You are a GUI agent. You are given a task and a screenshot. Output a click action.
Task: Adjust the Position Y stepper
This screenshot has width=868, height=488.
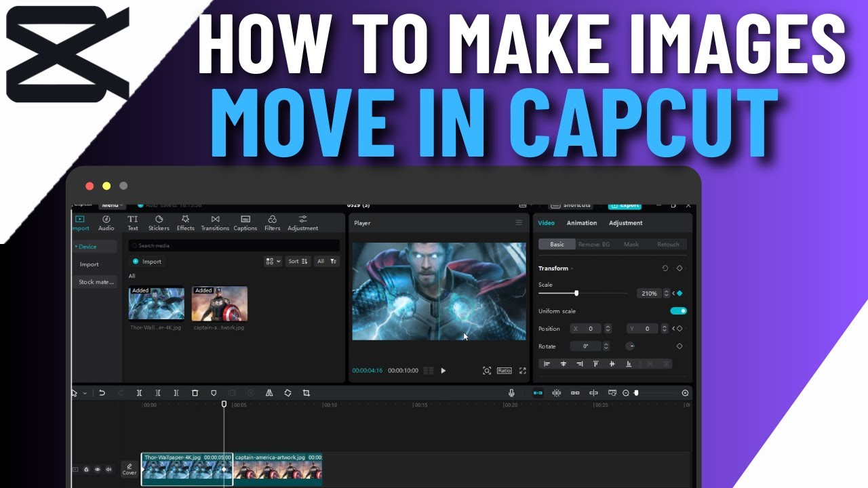[x=665, y=329]
